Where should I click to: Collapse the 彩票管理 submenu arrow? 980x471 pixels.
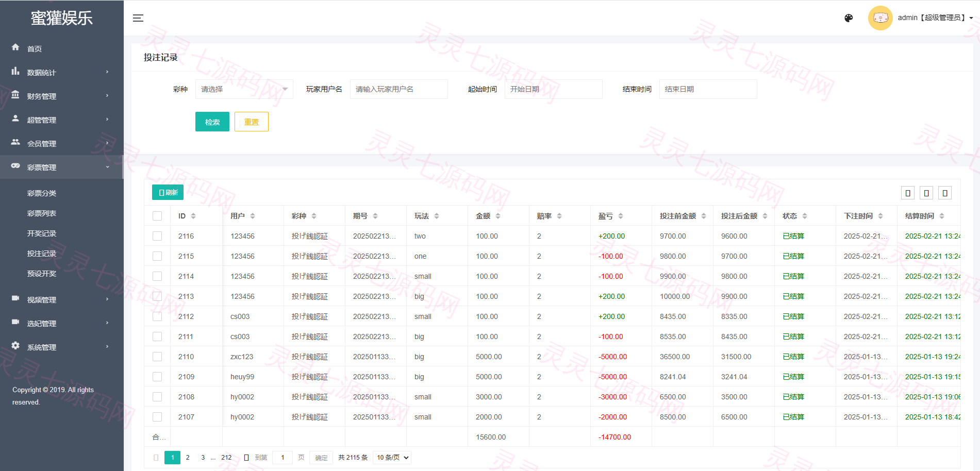click(x=107, y=167)
